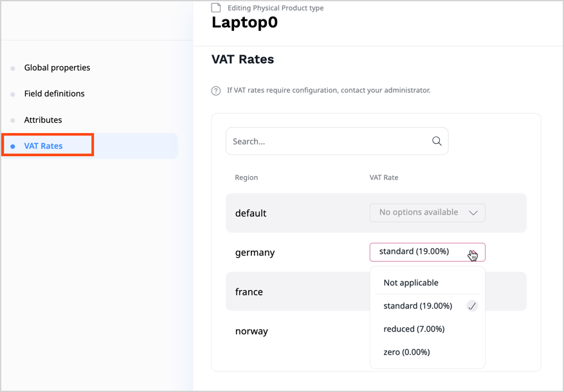Click the bullet dot next to Field definitions
The width and height of the screenshot is (564, 392).
point(14,93)
